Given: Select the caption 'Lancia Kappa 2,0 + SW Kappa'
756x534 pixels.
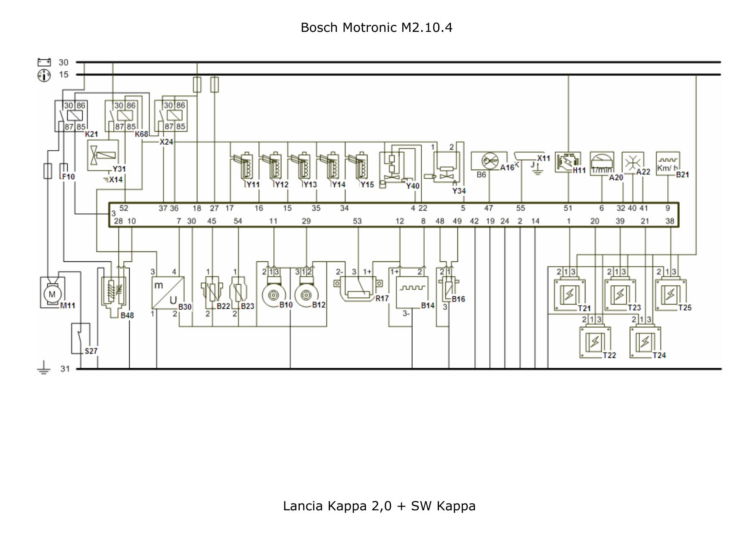Looking at the screenshot, I should point(379,506).
